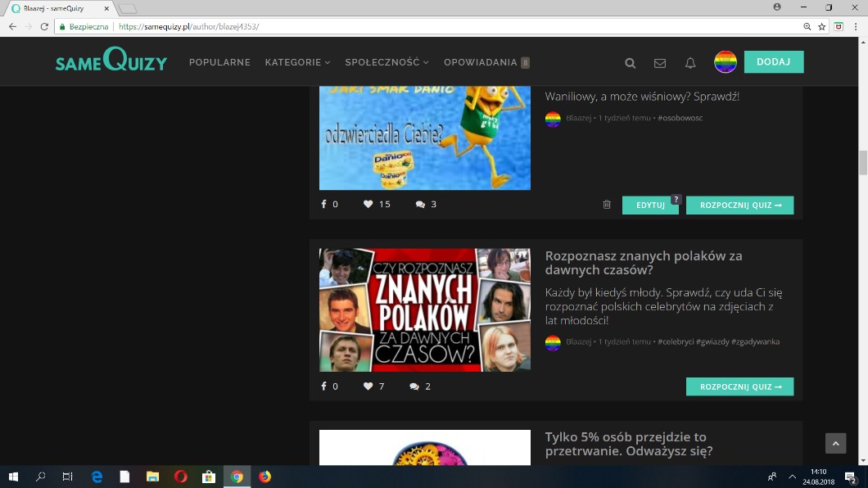Bookmark page with Chrome star icon
This screenshot has width=868, height=488.
click(x=822, y=26)
